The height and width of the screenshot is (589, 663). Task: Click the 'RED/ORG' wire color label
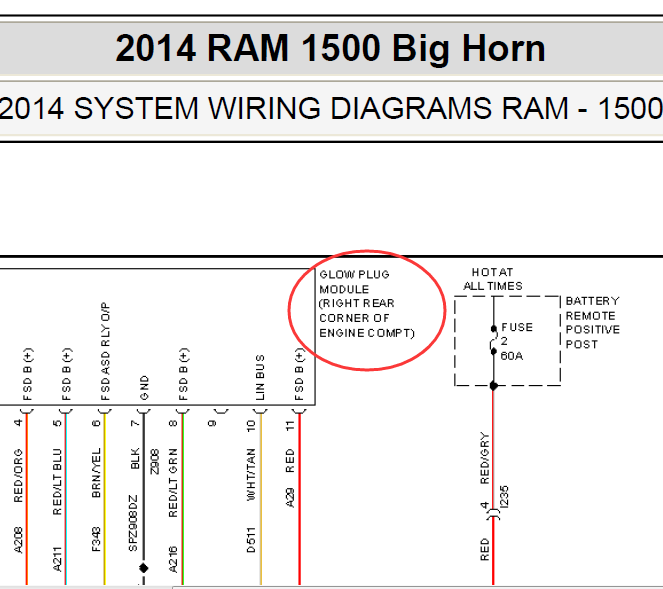coord(18,476)
